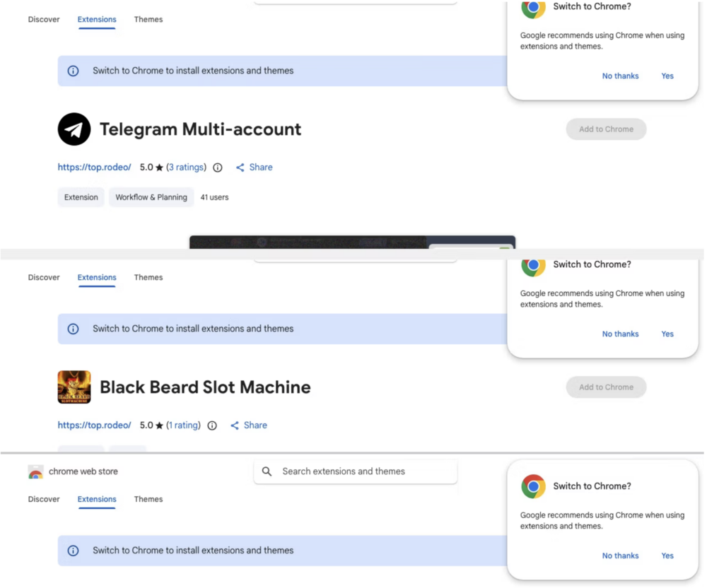
Task: Click the Telegram Multi-account paper plane logo
Action: pyautogui.click(x=74, y=129)
